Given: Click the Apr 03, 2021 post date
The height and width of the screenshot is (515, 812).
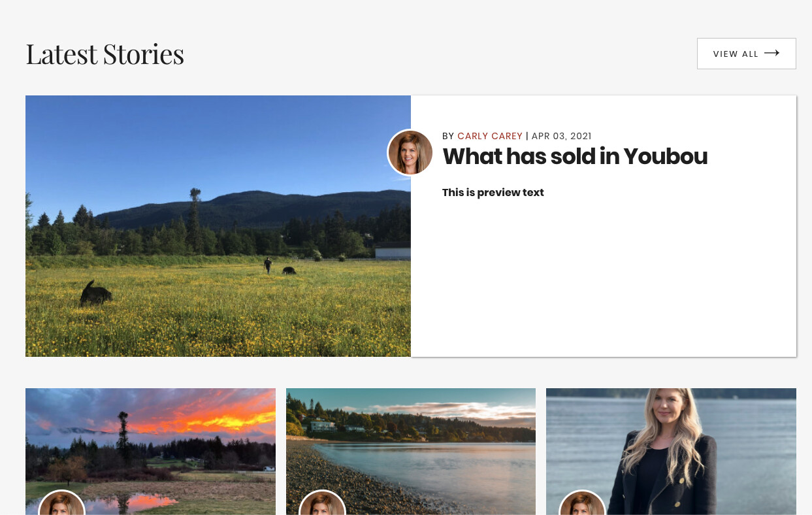Looking at the screenshot, I should [x=561, y=136].
